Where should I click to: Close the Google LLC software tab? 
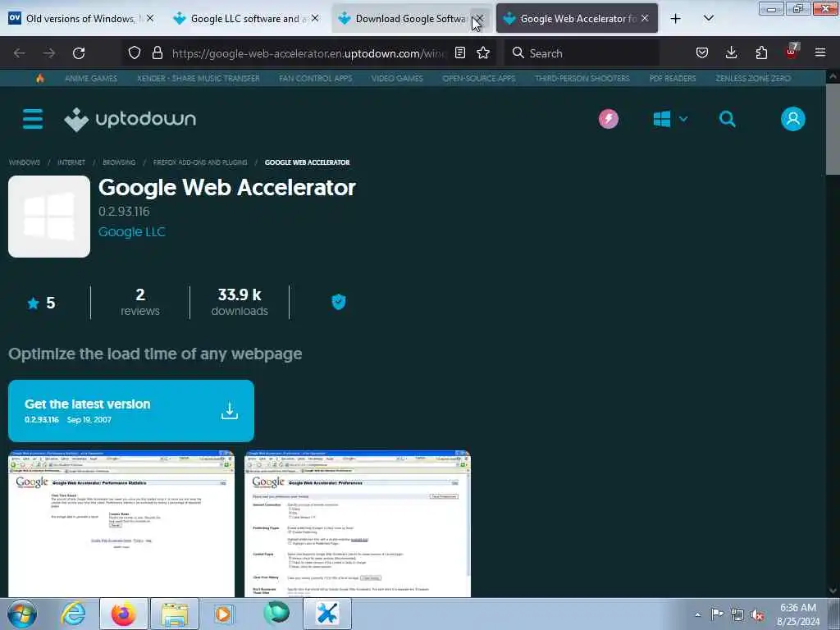point(315,18)
